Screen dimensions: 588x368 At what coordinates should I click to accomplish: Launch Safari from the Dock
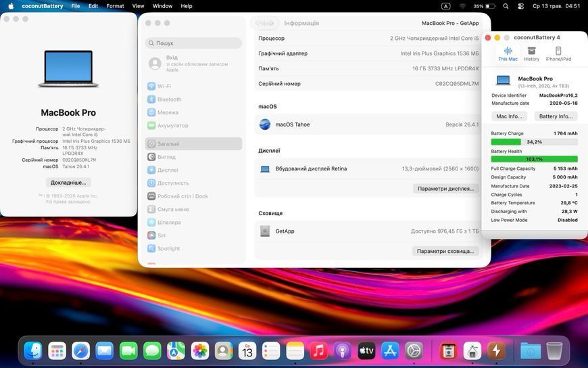pyautogui.click(x=80, y=351)
